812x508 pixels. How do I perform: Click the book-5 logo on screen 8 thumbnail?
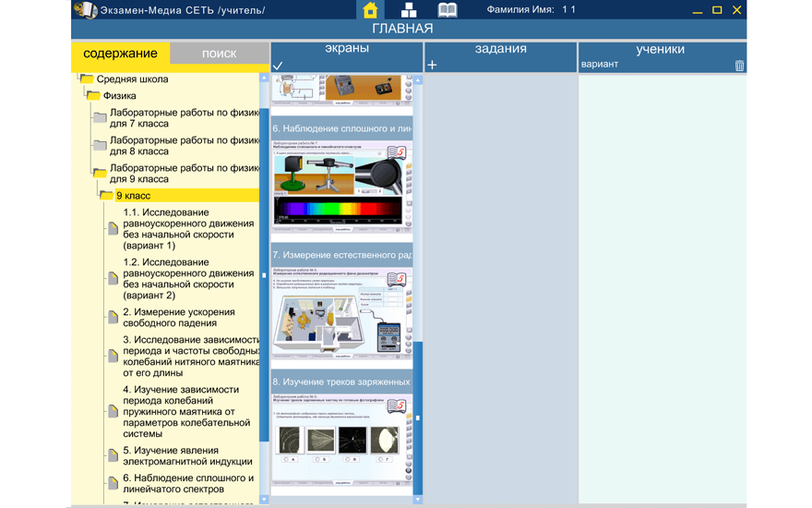click(x=397, y=405)
